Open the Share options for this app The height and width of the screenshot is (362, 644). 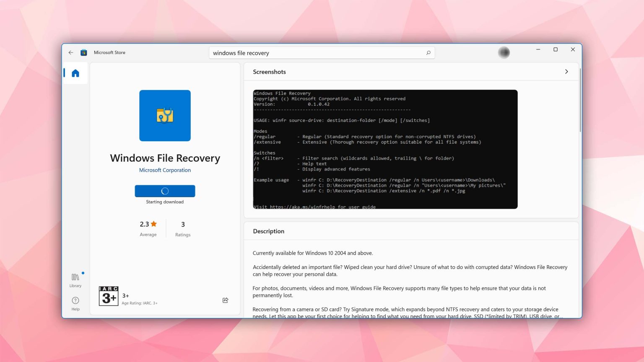pyautogui.click(x=225, y=300)
